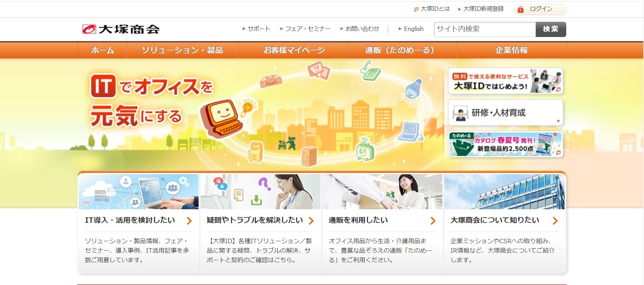This screenshot has width=644, height=285.
Task: Focus the サイト内検索 search field
Action: [485, 29]
